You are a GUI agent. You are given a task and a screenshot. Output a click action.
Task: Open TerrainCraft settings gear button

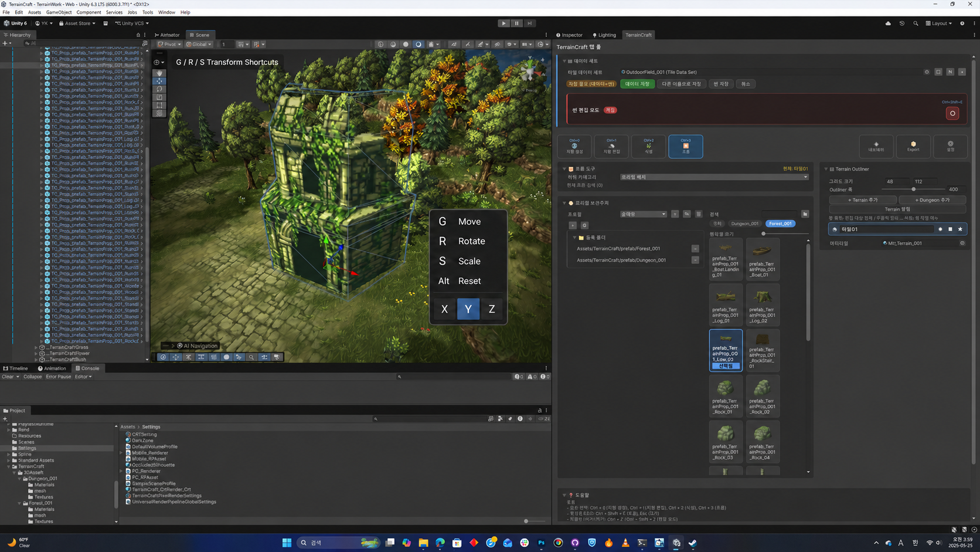coord(951,146)
